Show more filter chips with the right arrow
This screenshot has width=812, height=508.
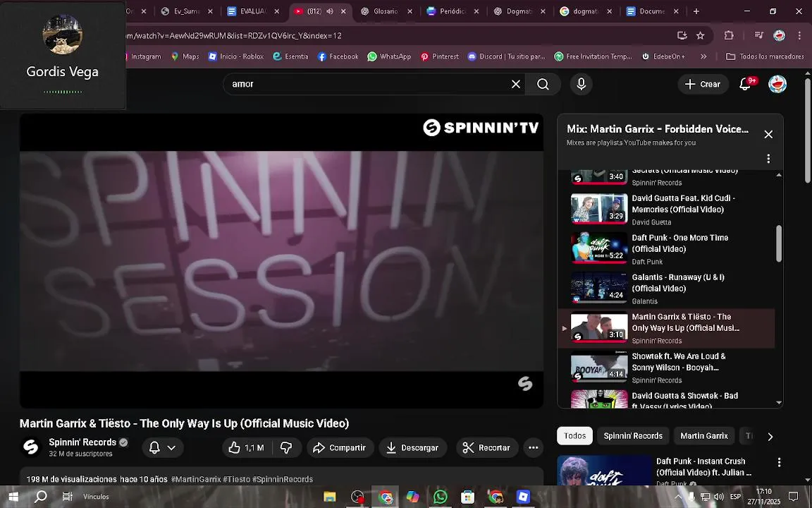tap(770, 437)
